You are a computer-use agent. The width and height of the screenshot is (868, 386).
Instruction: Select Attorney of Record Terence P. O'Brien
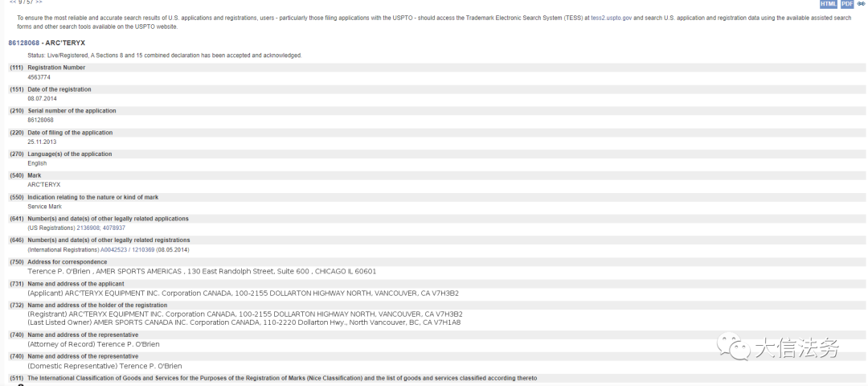(x=93, y=344)
